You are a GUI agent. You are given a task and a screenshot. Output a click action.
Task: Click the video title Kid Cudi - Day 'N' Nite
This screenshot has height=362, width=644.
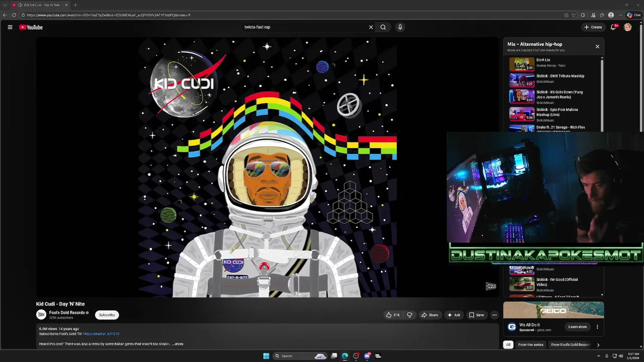(60, 304)
